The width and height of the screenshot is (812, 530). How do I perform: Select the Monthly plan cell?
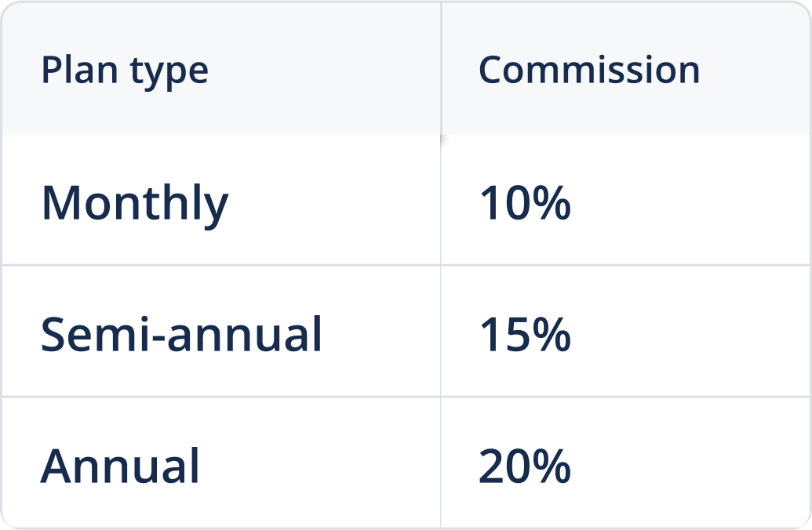pyautogui.click(x=134, y=203)
